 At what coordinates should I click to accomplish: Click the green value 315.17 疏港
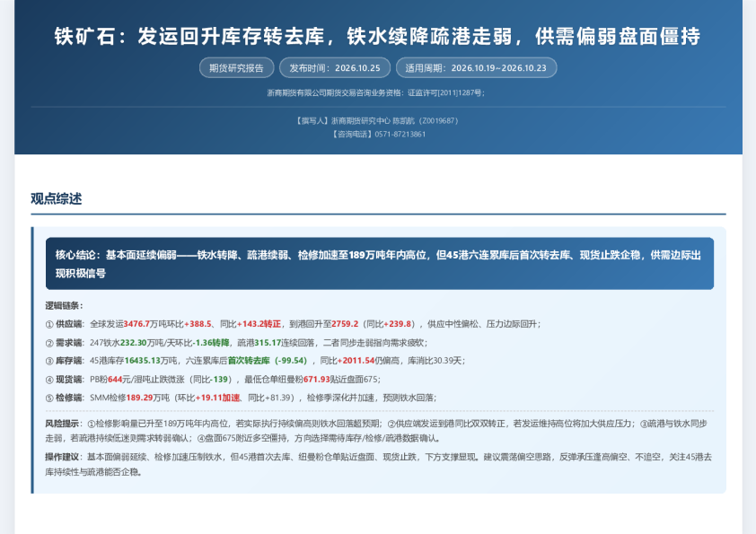268,343
